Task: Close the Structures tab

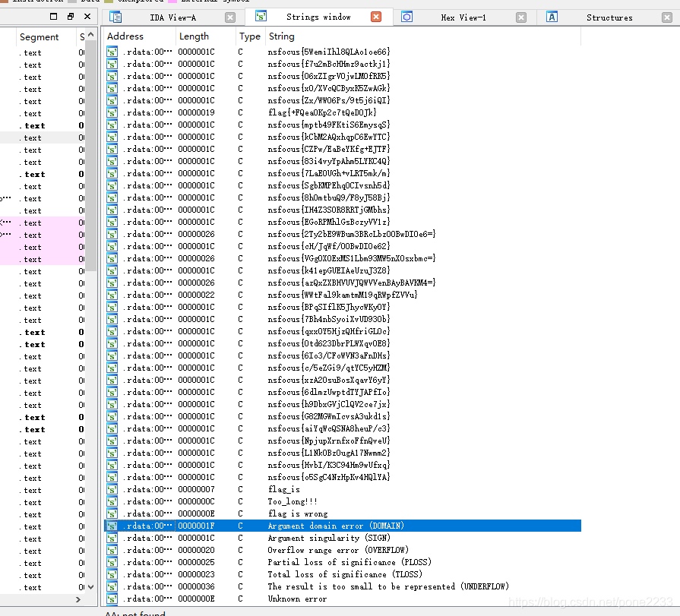Action: coord(667,17)
